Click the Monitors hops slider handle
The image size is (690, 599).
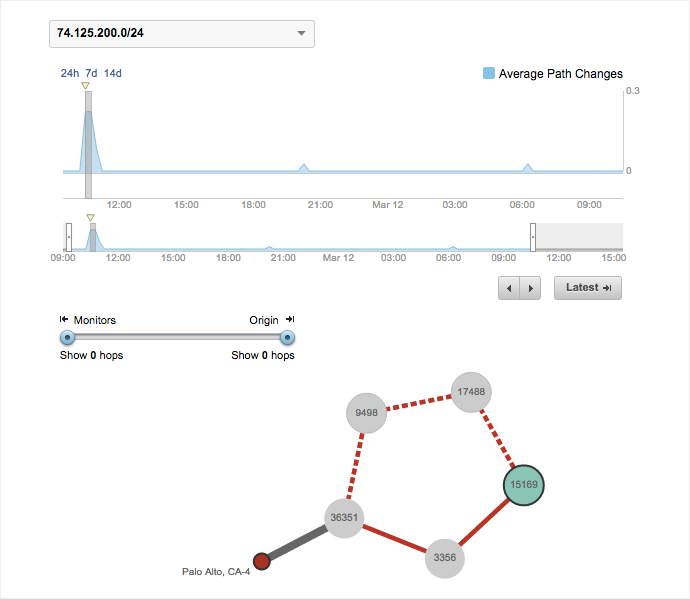pos(68,337)
